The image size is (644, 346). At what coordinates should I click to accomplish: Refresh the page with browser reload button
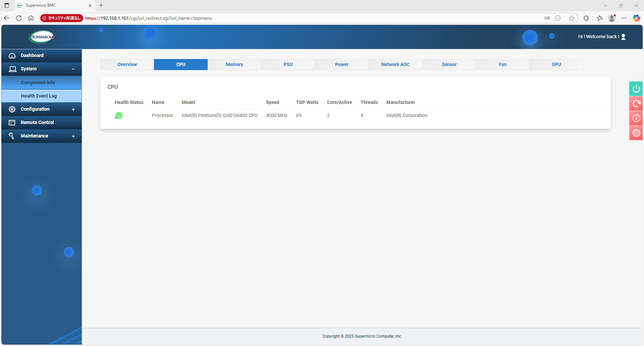point(19,18)
